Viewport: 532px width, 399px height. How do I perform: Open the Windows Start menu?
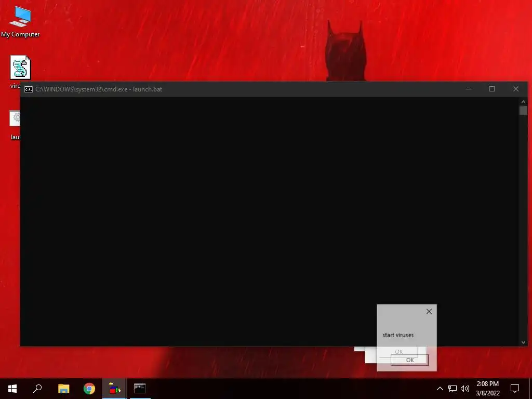click(x=12, y=389)
